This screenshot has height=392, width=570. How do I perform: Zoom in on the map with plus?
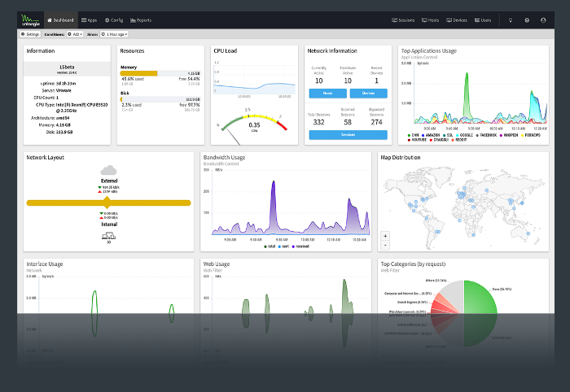point(385,236)
